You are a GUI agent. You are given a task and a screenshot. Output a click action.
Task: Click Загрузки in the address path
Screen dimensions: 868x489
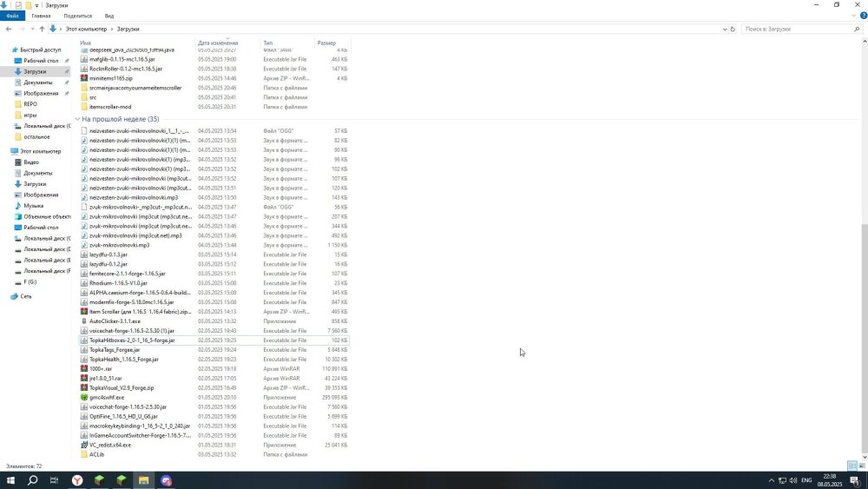pyautogui.click(x=128, y=29)
